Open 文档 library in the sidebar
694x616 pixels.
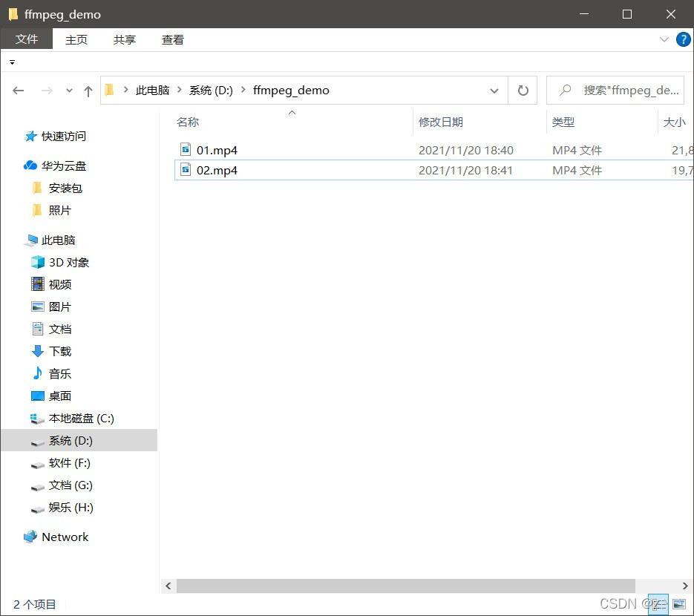[x=60, y=330]
